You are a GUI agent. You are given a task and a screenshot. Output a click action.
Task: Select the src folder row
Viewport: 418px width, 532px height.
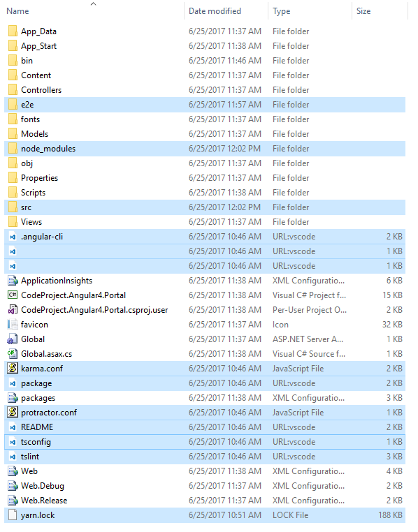[205, 207]
